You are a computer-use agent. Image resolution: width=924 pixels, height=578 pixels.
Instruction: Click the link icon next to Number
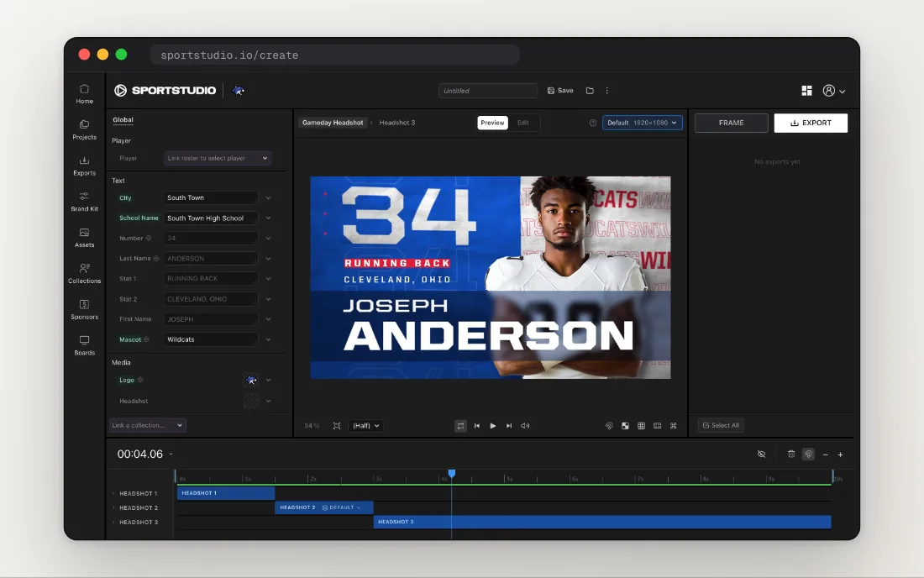[x=149, y=238]
